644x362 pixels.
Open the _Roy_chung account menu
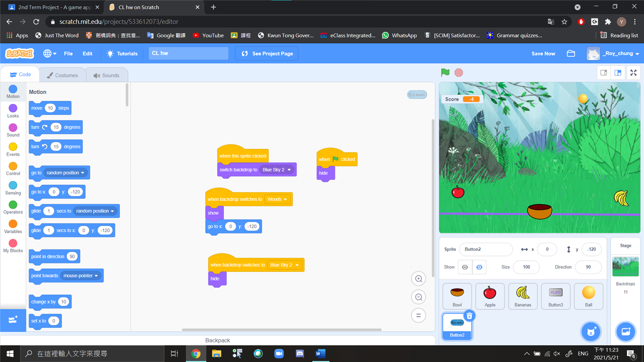point(613,54)
